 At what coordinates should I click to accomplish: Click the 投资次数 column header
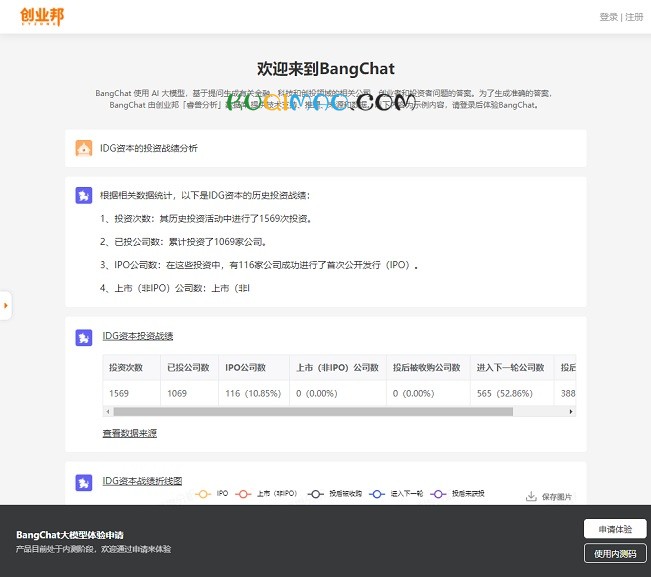point(131,367)
